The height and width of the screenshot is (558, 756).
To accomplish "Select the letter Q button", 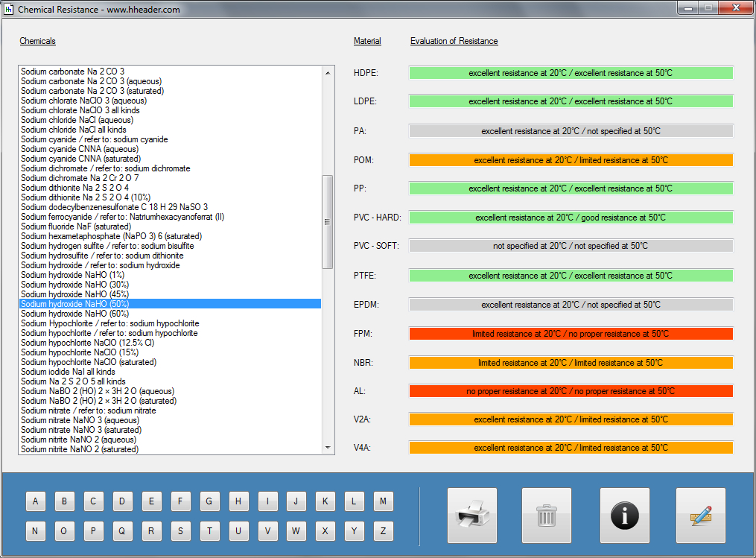I will pyautogui.click(x=122, y=531).
